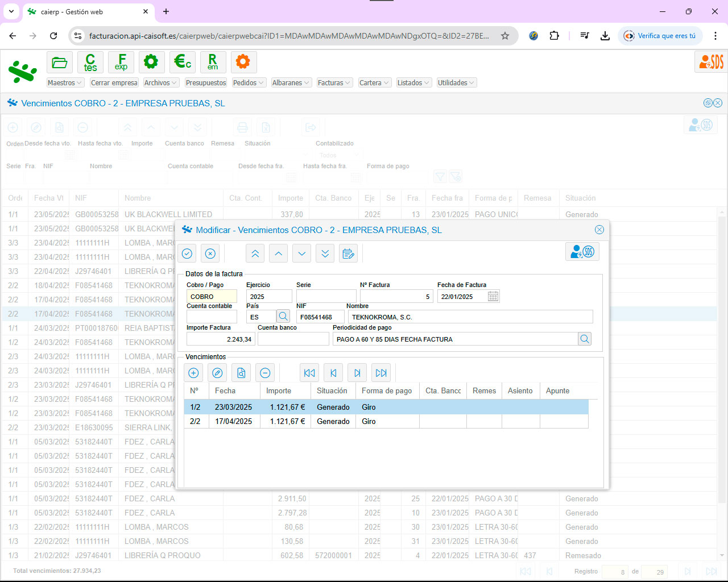Open the Pedidos menu

[x=249, y=83]
